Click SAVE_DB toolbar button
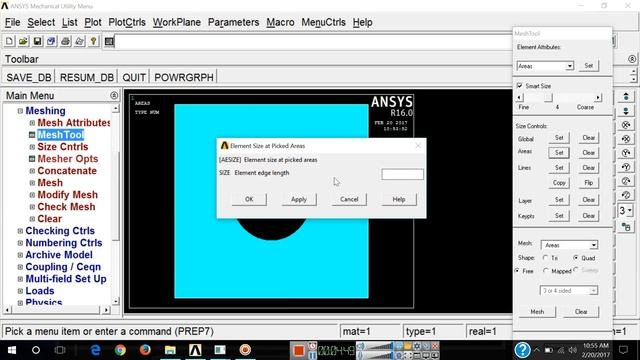This screenshot has height=360, width=640. point(29,78)
